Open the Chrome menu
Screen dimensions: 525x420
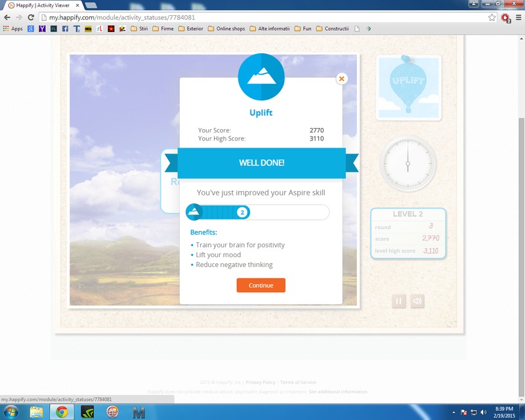(x=518, y=18)
